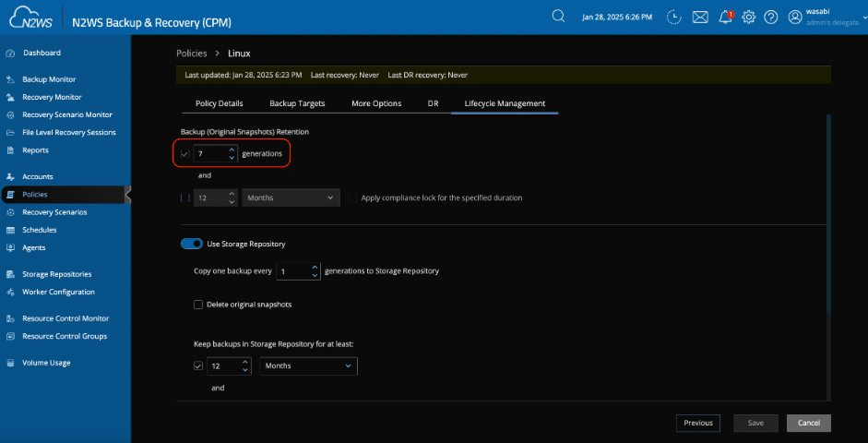Screen dimensions: 868x443
Task: Decrease the 7 generations value with down arrow
Action: 232,158
